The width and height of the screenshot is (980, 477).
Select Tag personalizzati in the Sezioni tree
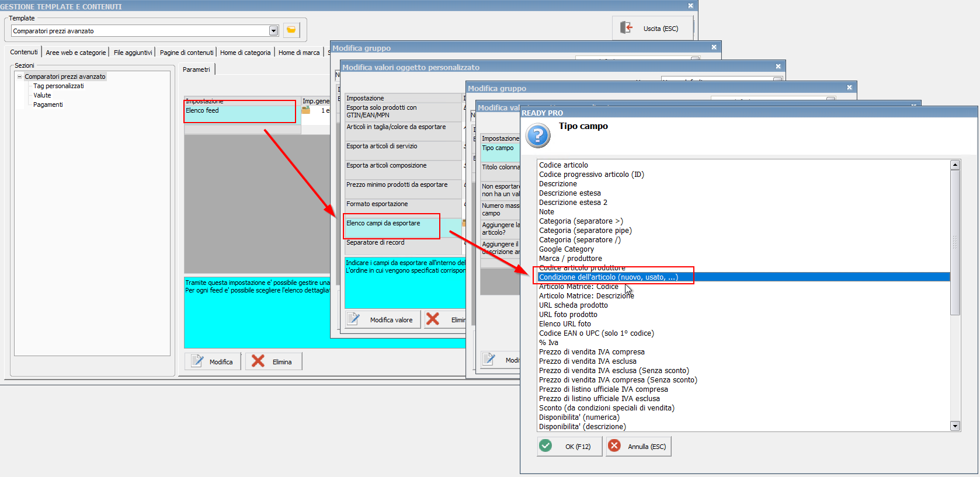coord(58,86)
